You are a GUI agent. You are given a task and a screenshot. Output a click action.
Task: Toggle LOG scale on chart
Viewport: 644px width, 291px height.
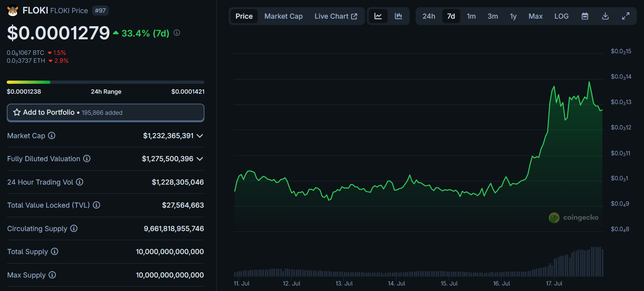[x=561, y=16]
